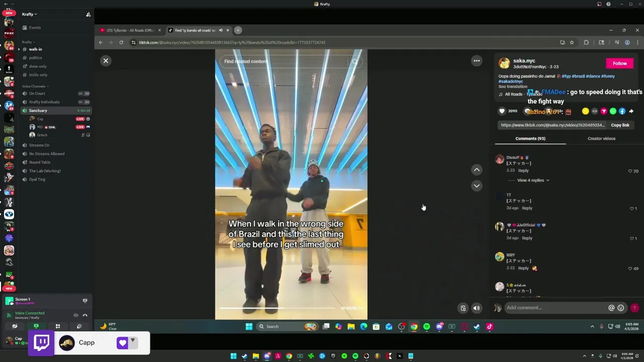
Task: Insert a mention with the @ icon
Action: [x=611, y=308]
